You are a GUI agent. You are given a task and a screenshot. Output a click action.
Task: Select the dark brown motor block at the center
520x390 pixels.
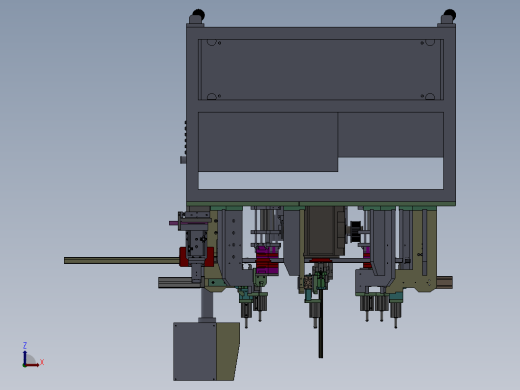[x=321, y=231]
